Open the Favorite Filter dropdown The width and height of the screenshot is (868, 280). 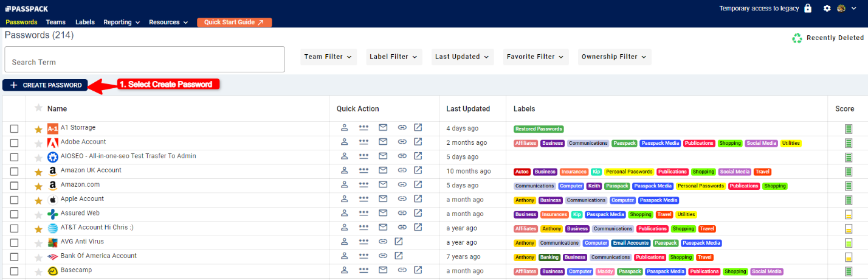point(536,57)
